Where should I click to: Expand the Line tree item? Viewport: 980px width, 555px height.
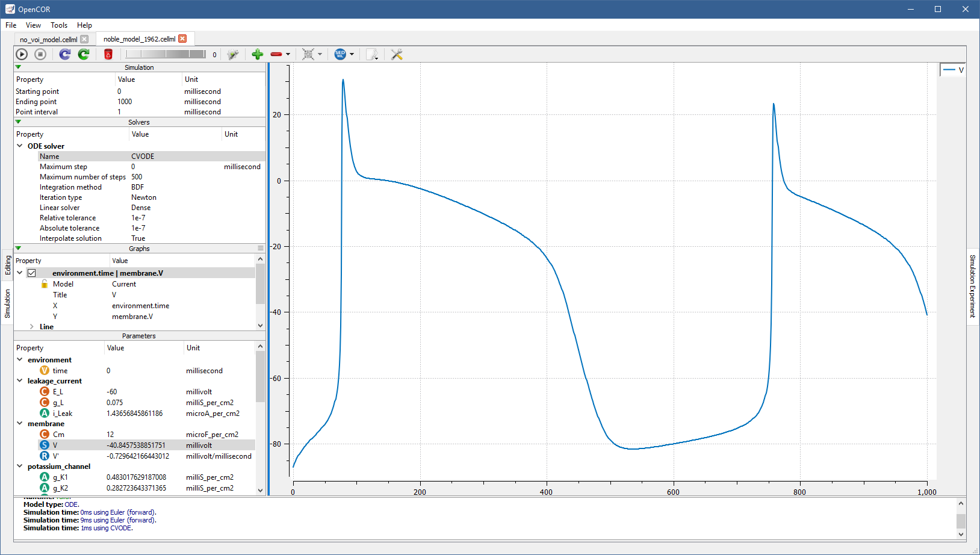[x=32, y=327]
